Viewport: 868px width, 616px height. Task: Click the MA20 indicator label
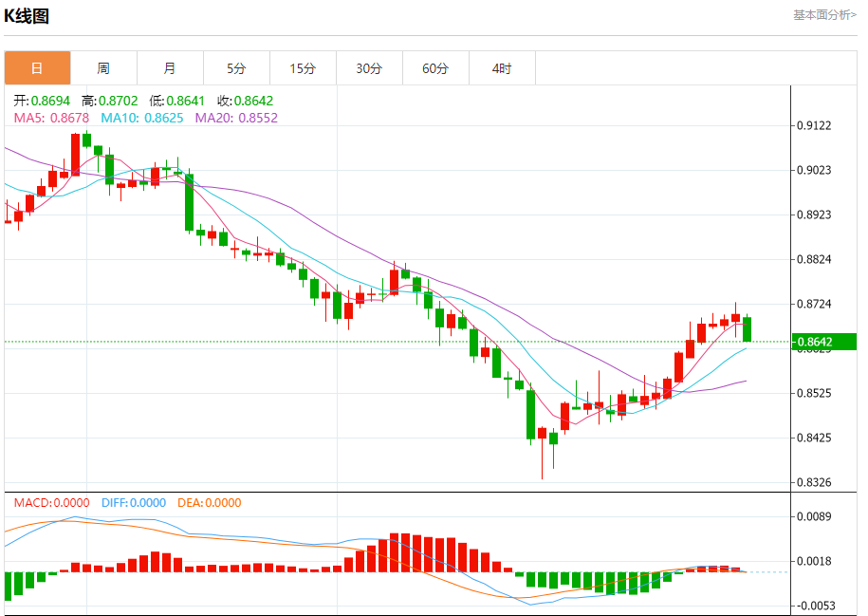236,118
